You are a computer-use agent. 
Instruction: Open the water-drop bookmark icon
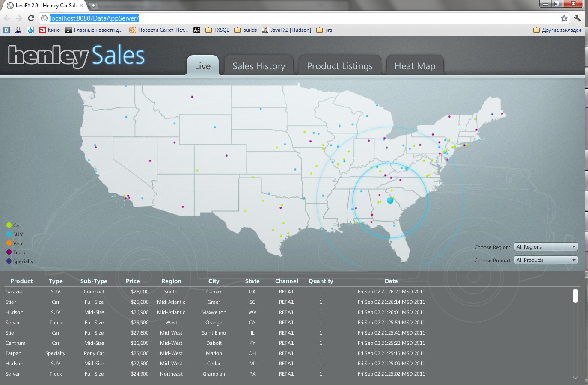pos(30,30)
